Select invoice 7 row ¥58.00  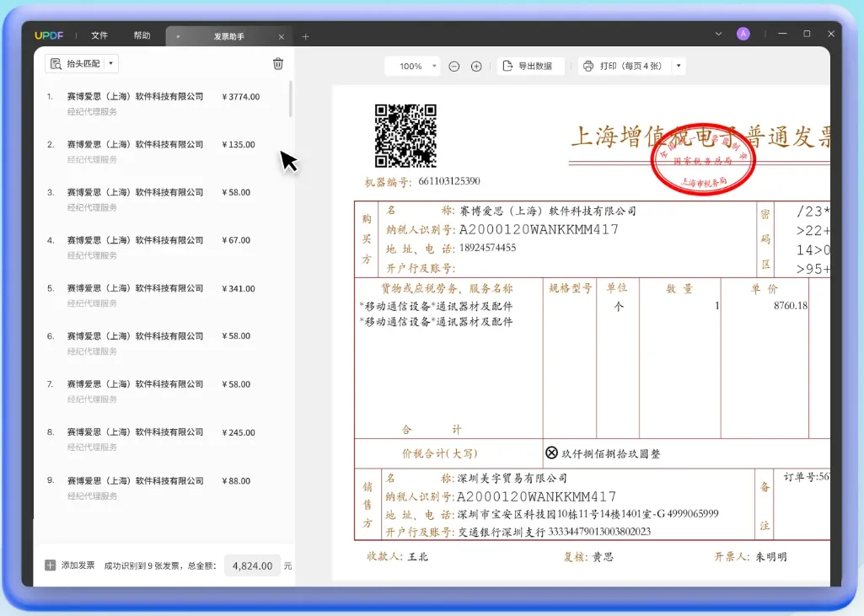coord(163,391)
